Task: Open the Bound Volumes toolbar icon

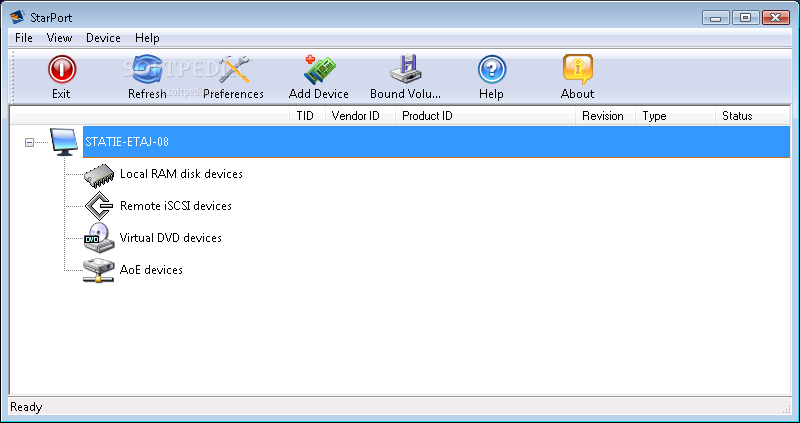Action: pos(406,69)
